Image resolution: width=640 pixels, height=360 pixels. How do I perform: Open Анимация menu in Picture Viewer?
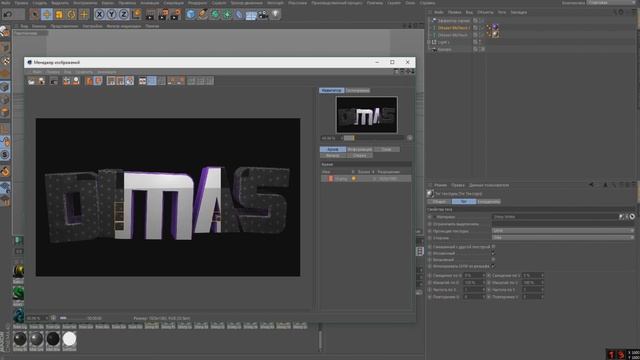pyautogui.click(x=107, y=72)
